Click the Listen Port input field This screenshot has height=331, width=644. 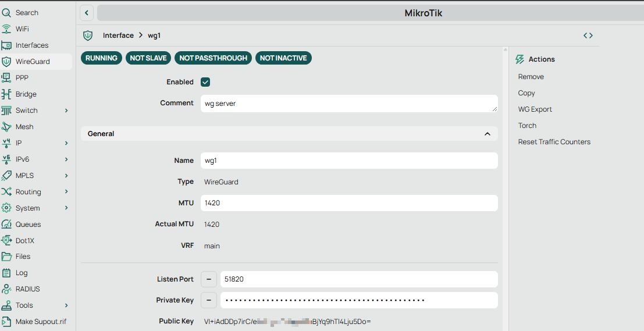coord(359,279)
